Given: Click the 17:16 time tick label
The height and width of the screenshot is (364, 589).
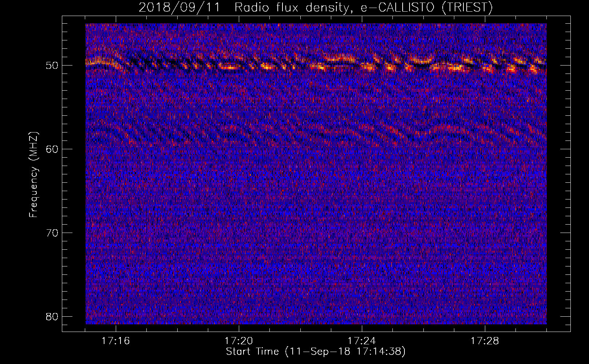Looking at the screenshot, I should [x=116, y=341].
